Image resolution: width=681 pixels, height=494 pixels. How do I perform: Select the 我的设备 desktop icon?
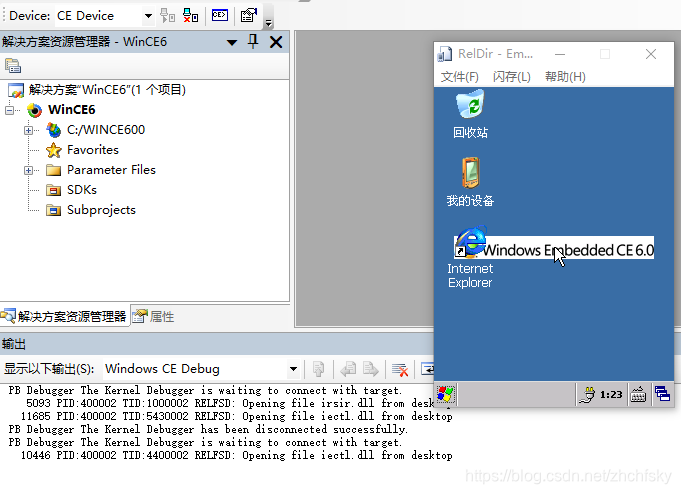click(470, 182)
